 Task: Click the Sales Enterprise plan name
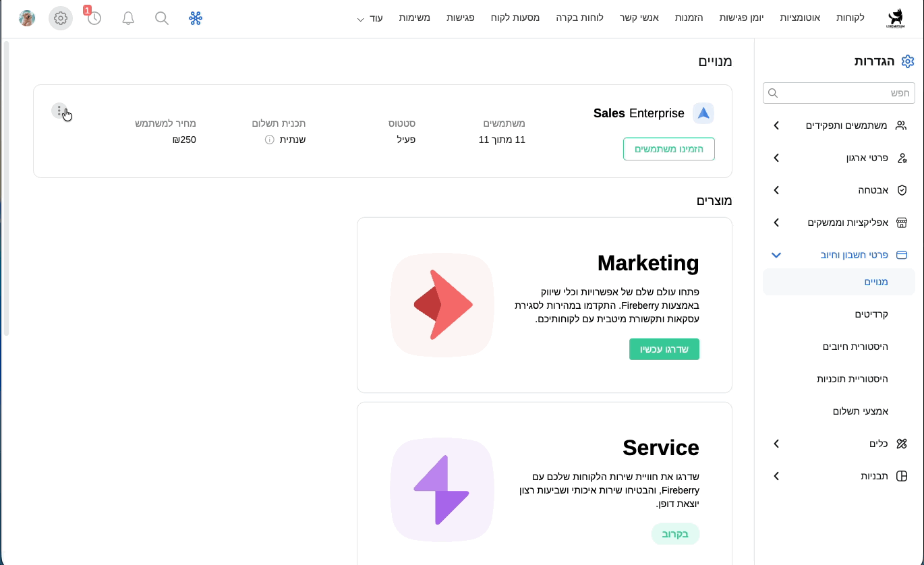(x=639, y=113)
